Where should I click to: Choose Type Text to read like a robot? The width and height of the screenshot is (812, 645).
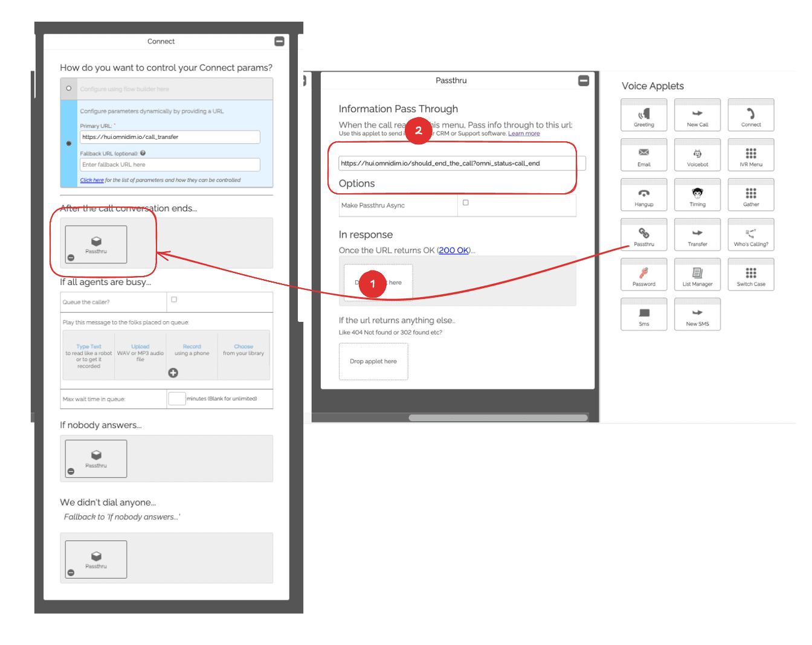click(88, 346)
